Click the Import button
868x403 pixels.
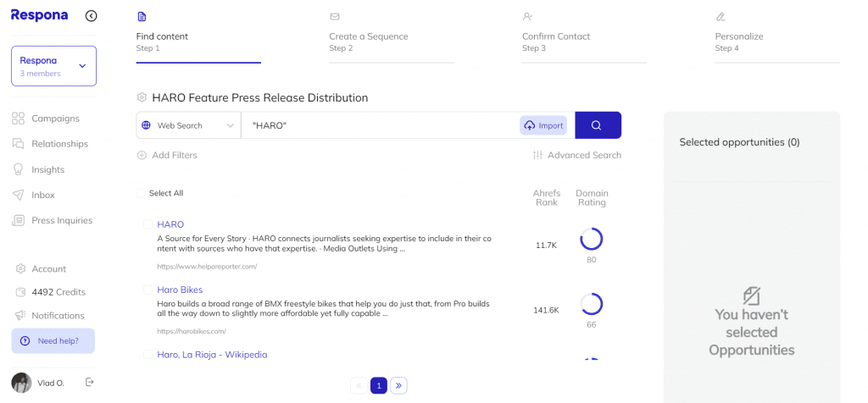[543, 125]
